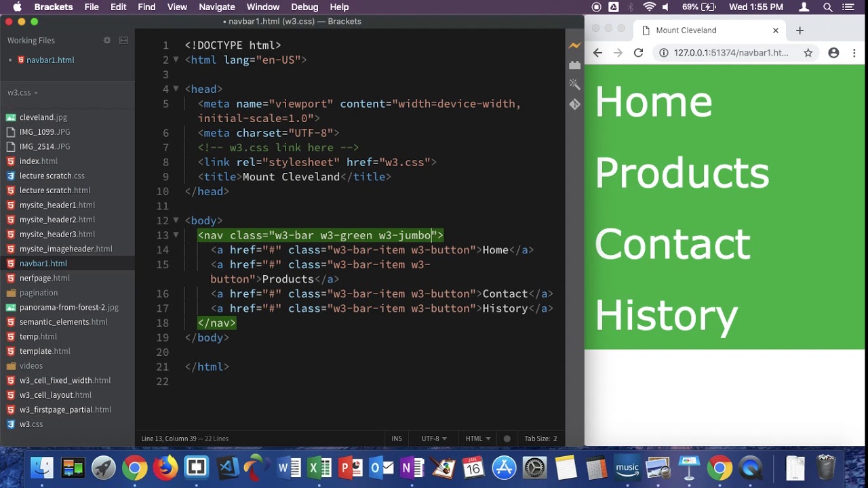Open template.html from the file tree
Viewport: 868px width, 488px height.
tap(45, 351)
